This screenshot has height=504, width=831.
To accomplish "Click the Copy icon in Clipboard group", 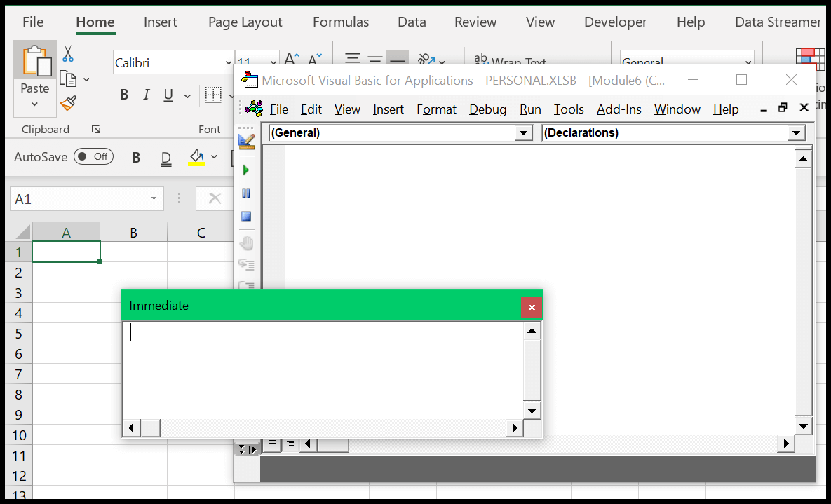I will pos(68,79).
